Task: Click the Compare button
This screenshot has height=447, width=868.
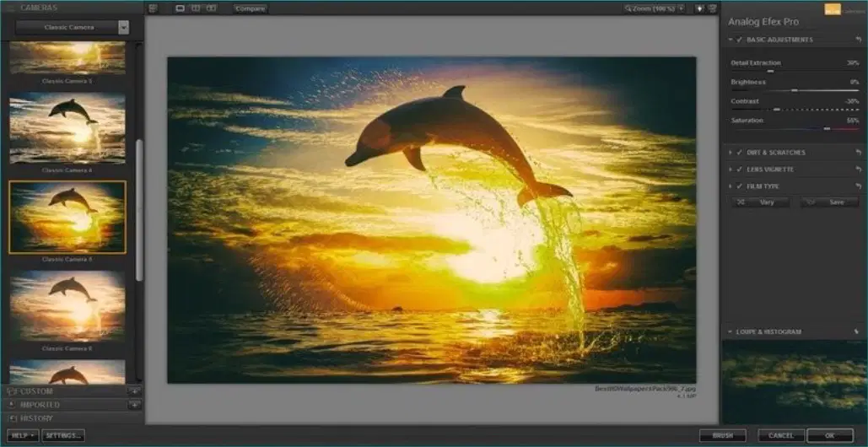Action: tap(251, 8)
